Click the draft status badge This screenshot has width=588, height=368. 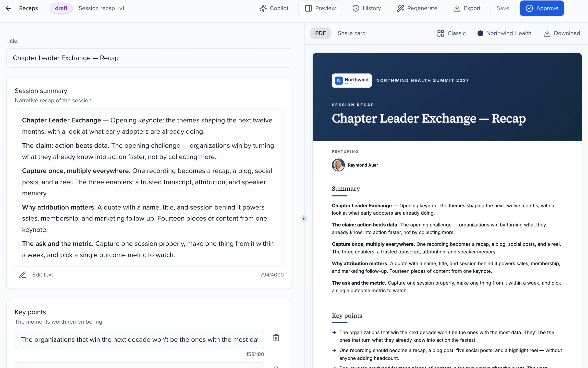tap(61, 8)
